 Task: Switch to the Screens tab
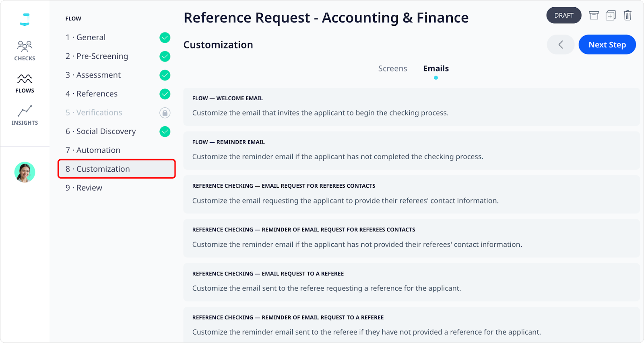click(392, 69)
